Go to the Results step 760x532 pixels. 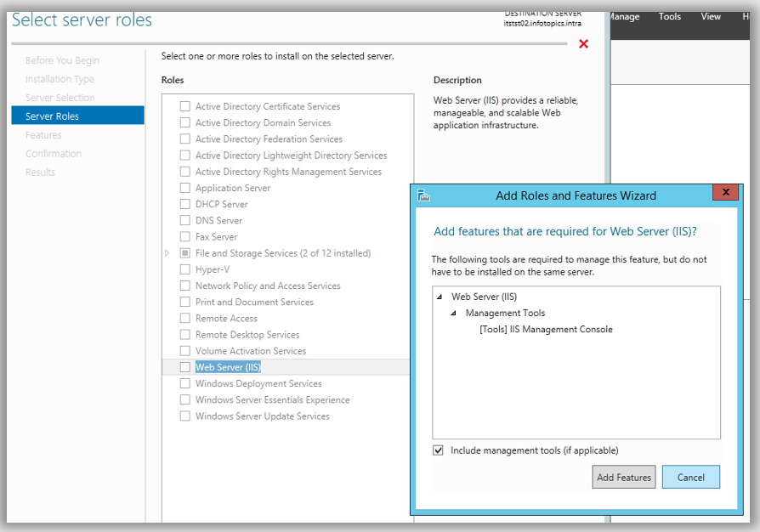40,173
